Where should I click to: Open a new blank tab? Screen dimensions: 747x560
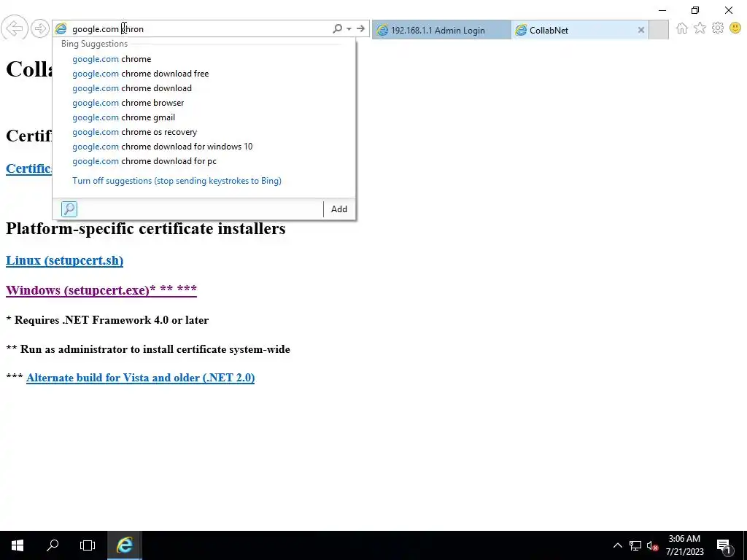pos(659,29)
